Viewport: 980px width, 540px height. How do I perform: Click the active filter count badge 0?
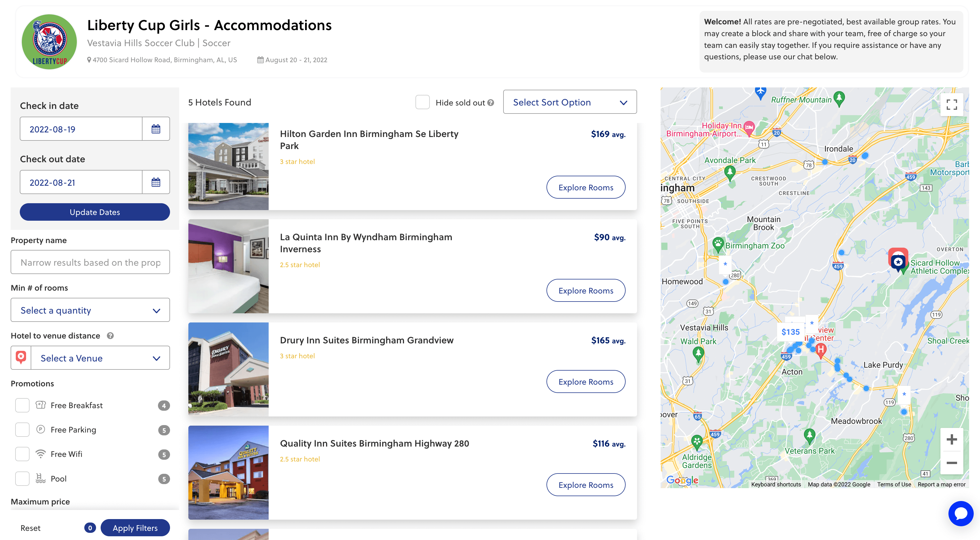[x=90, y=528]
